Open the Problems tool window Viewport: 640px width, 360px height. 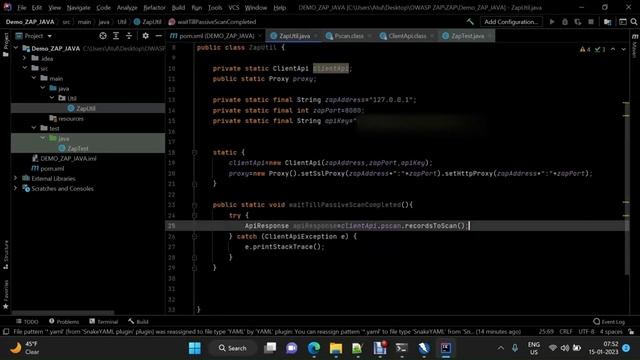point(64,322)
